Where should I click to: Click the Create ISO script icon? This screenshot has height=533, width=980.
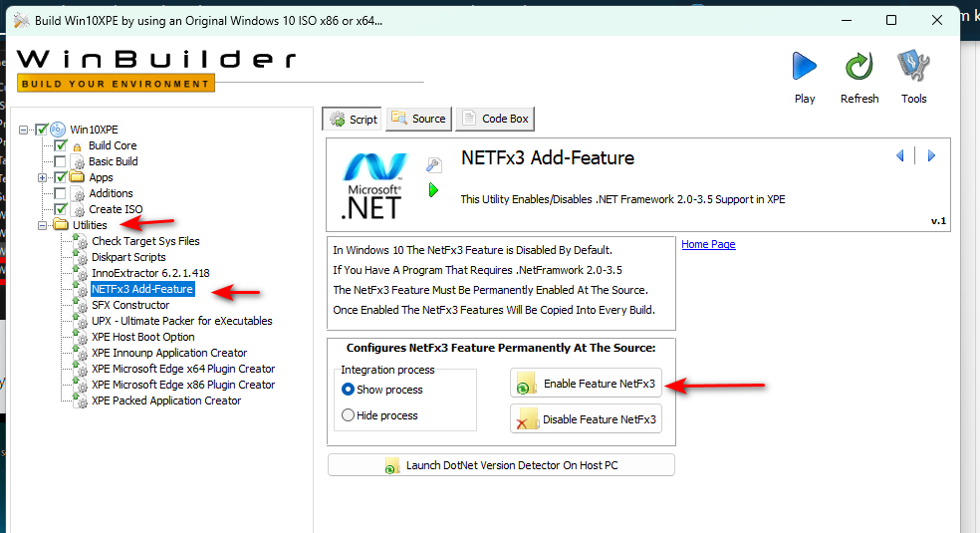[x=78, y=209]
